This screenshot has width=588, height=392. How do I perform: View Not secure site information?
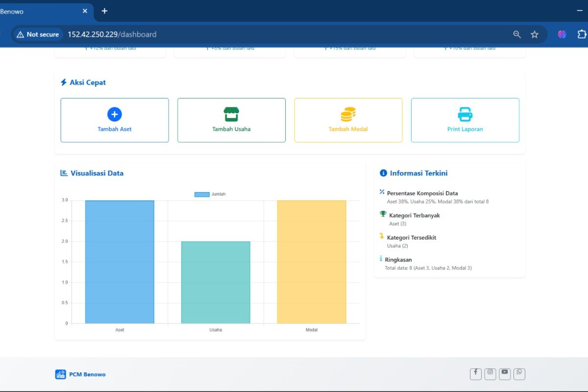tap(38, 34)
